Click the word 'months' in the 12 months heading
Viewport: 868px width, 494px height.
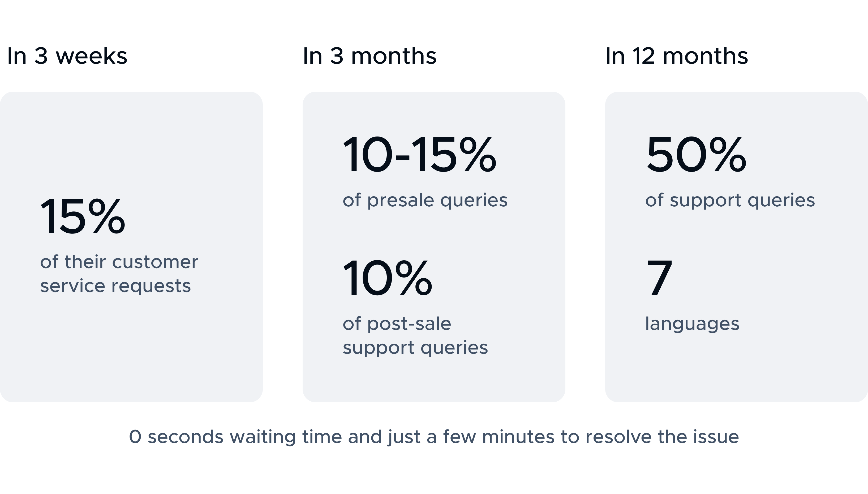(705, 56)
